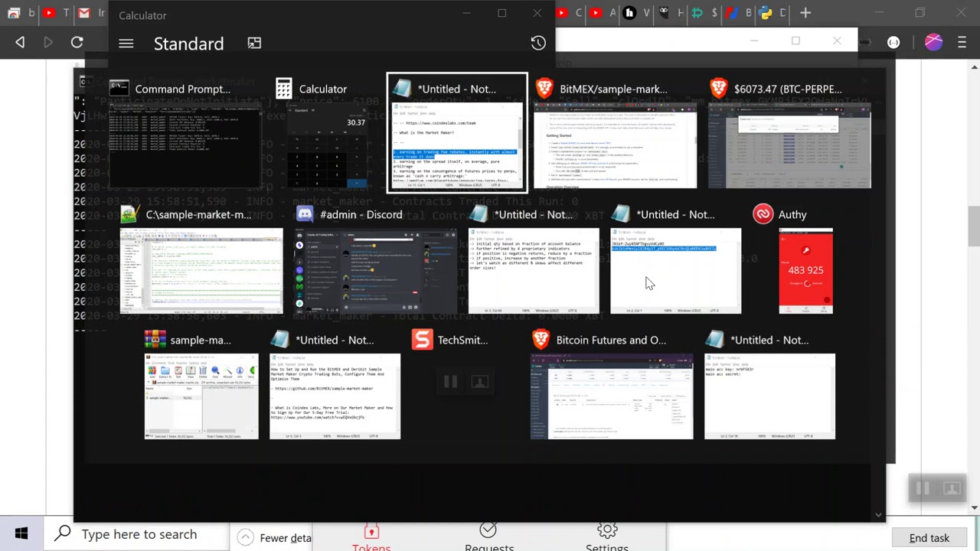The width and height of the screenshot is (980, 551).
Task: Switch to the Command Prompt window thumbnail
Action: coord(185,145)
